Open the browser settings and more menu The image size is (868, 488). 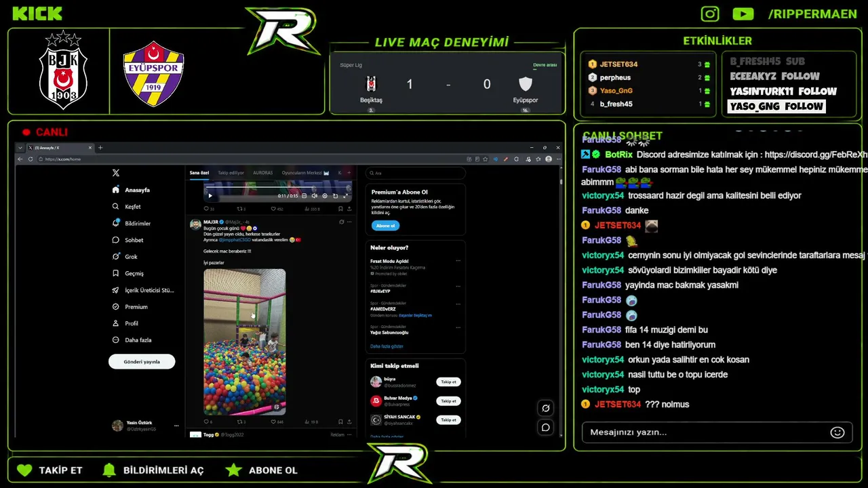(x=557, y=159)
